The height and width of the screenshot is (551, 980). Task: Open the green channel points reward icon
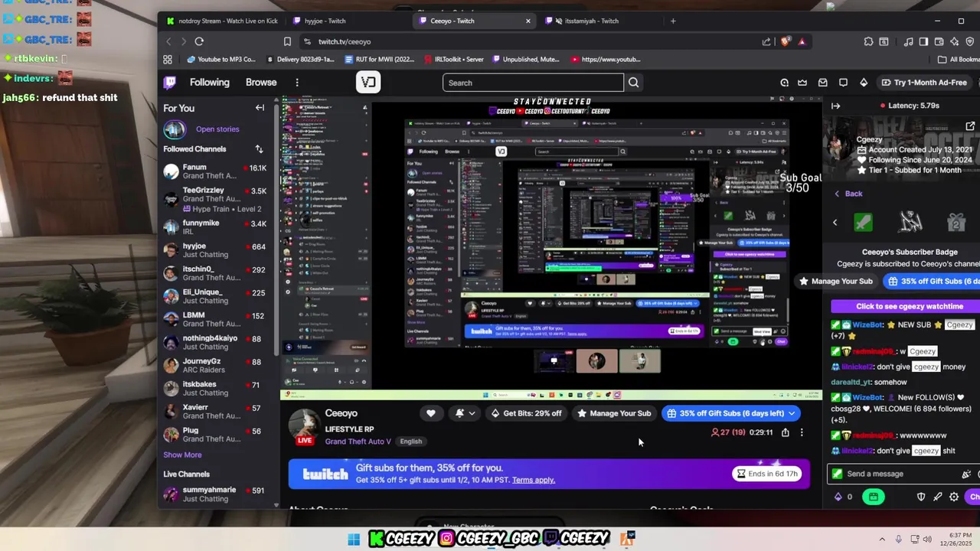pyautogui.click(x=873, y=497)
